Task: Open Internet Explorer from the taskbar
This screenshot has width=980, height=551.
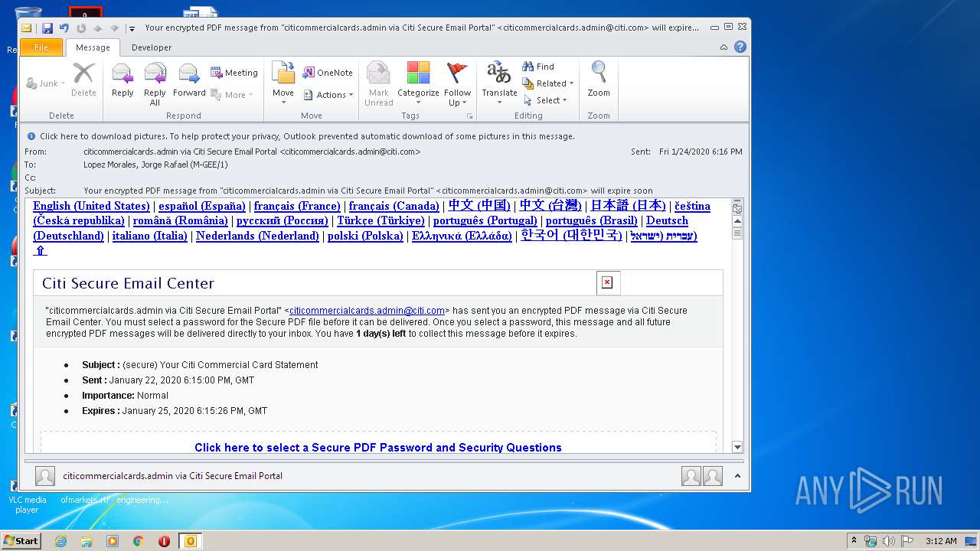Action: 60,541
